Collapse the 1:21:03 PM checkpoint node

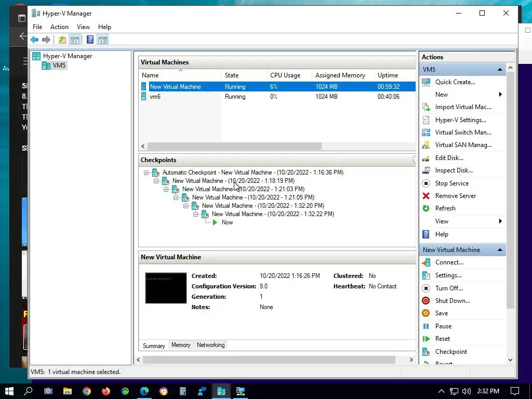pos(166,189)
